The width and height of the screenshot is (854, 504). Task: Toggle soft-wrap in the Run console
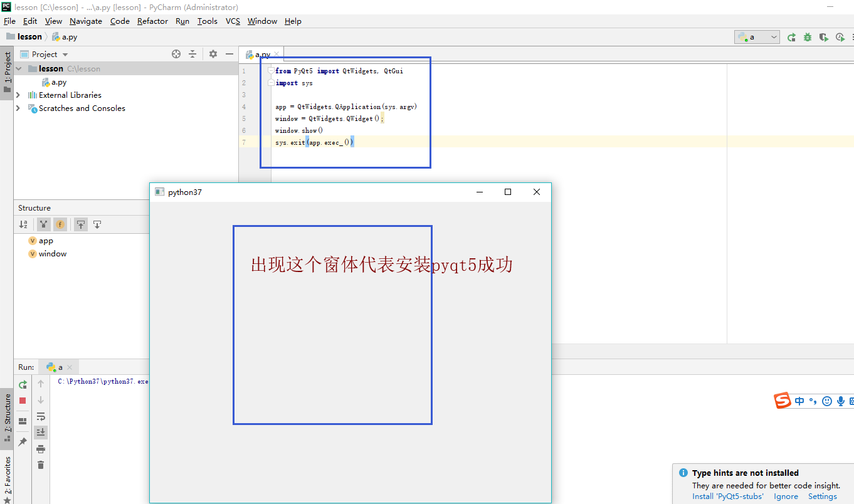[41, 416]
